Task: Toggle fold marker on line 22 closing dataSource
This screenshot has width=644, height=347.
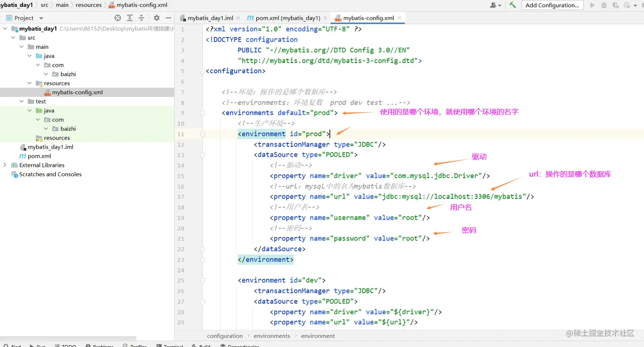Action: click(203, 249)
